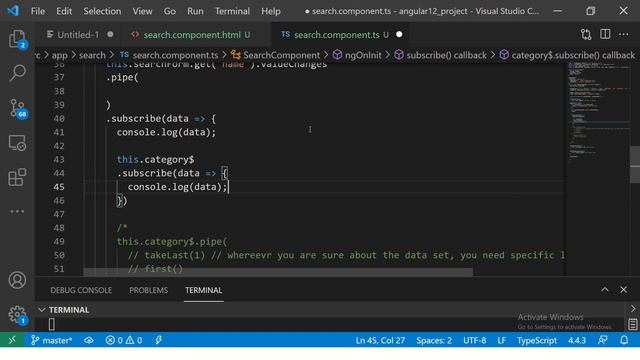Click into the terminal input cursor

pyautogui.click(x=51, y=324)
